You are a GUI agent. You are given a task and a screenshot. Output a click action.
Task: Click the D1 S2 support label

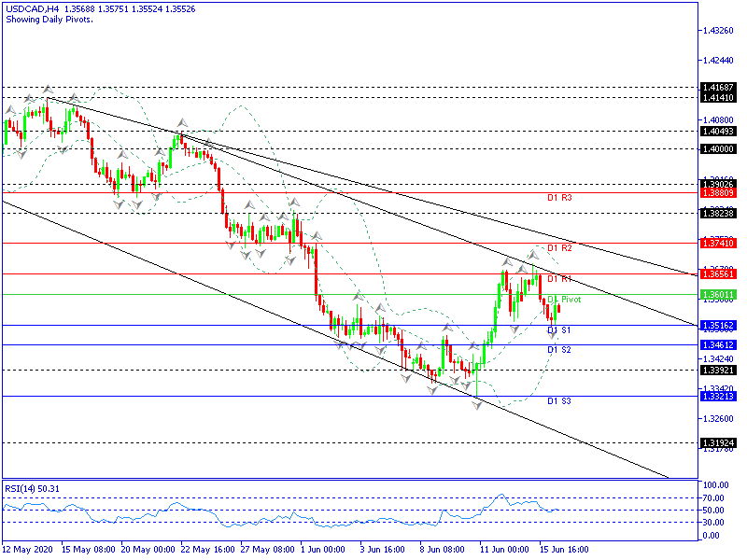(x=559, y=350)
